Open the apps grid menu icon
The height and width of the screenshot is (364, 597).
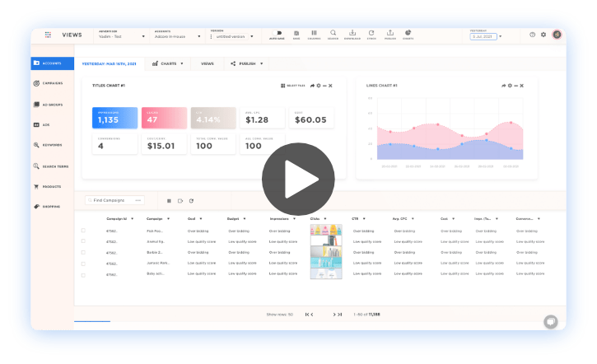(x=48, y=35)
